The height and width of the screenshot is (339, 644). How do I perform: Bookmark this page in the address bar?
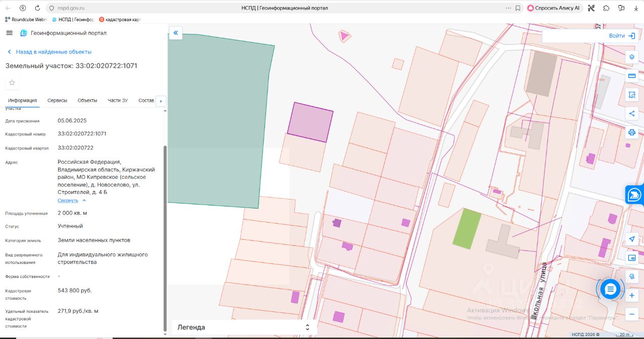point(518,8)
